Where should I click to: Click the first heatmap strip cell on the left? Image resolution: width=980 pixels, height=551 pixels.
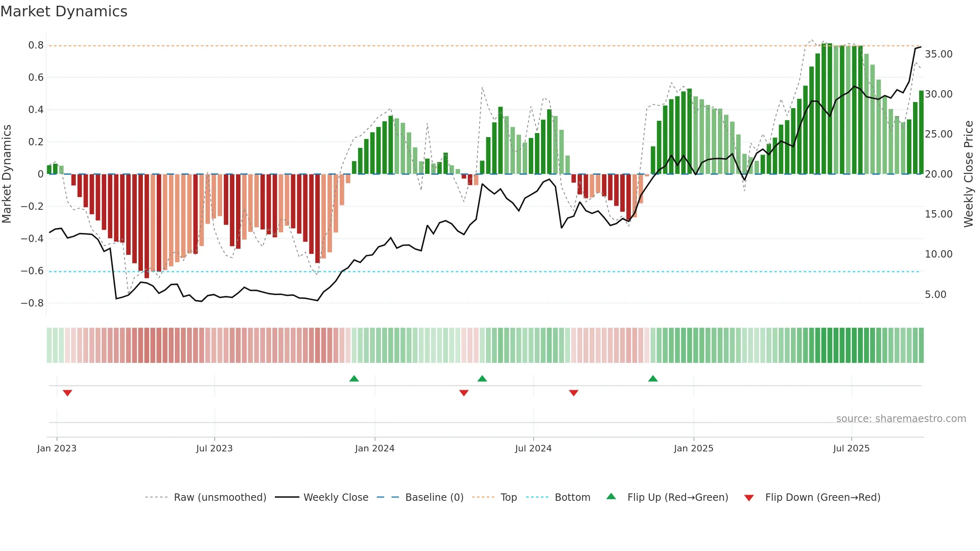coord(49,345)
